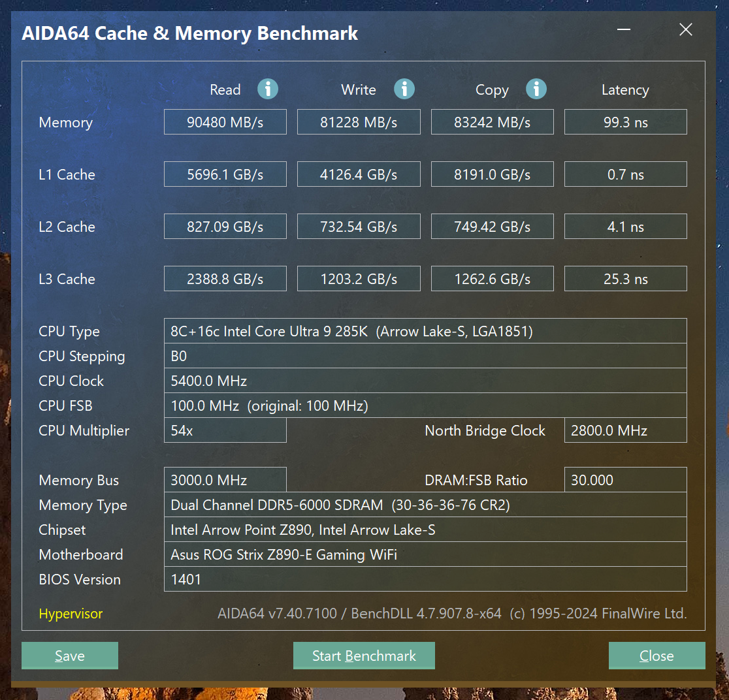
Task: Save the benchmark results
Action: 70,656
